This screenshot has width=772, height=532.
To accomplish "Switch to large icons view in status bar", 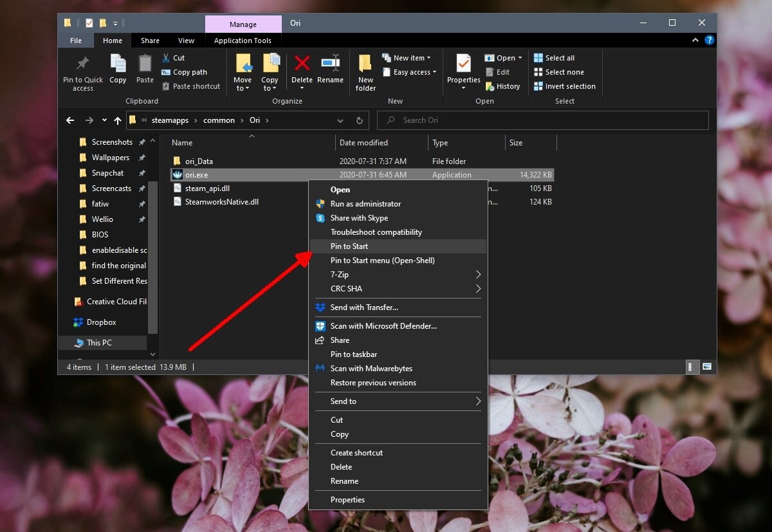I will point(706,366).
